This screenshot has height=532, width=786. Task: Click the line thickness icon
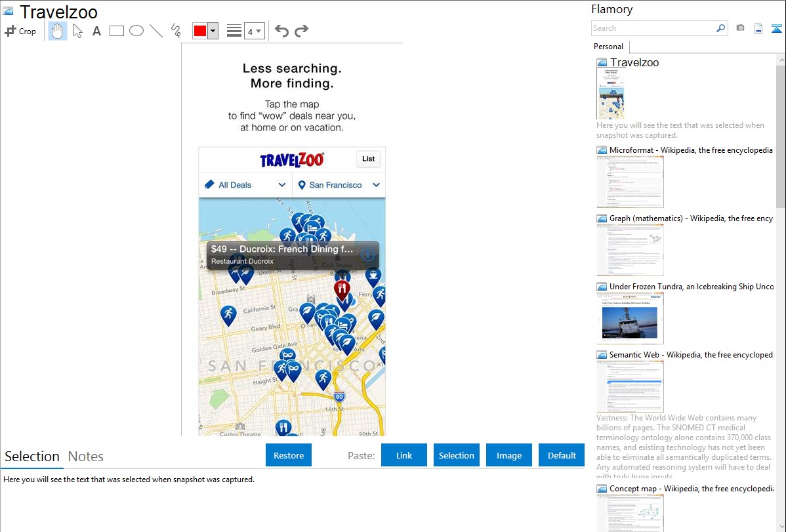click(234, 31)
